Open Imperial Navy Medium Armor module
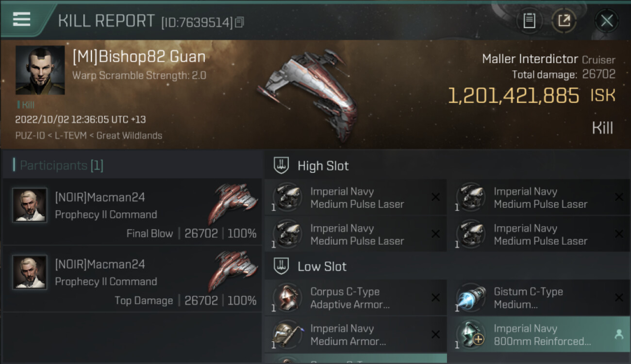The height and width of the screenshot is (364, 631). (356, 335)
